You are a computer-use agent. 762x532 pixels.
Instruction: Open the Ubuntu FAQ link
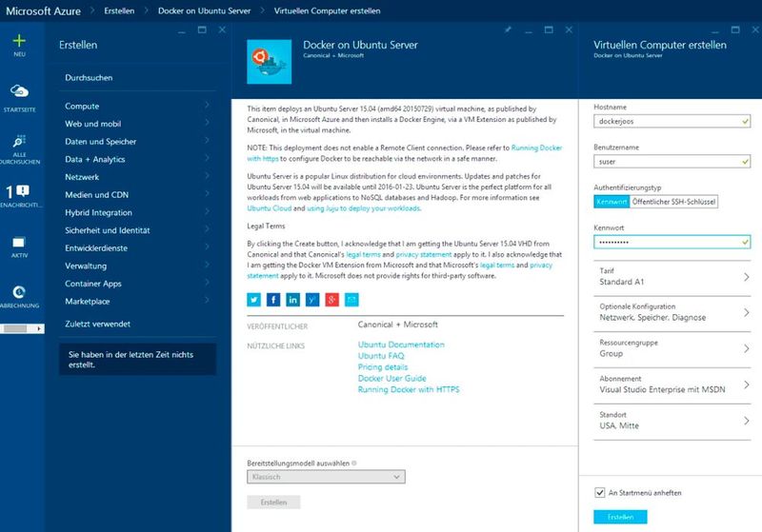pyautogui.click(x=381, y=356)
